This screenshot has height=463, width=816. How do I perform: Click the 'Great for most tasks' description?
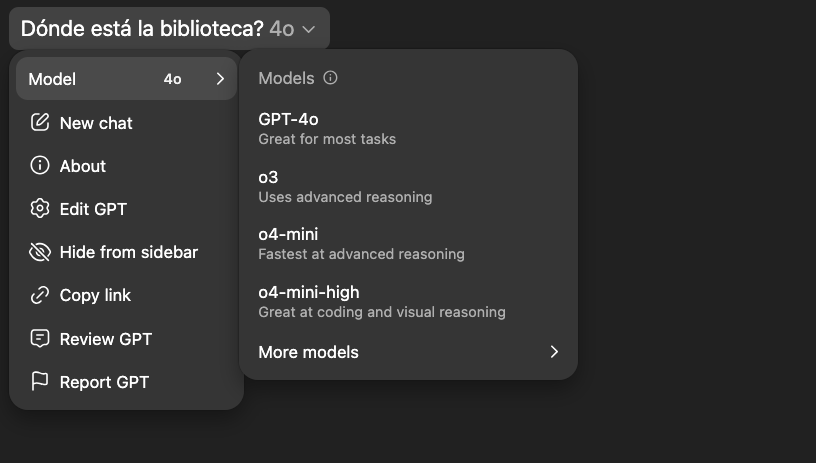(x=327, y=139)
